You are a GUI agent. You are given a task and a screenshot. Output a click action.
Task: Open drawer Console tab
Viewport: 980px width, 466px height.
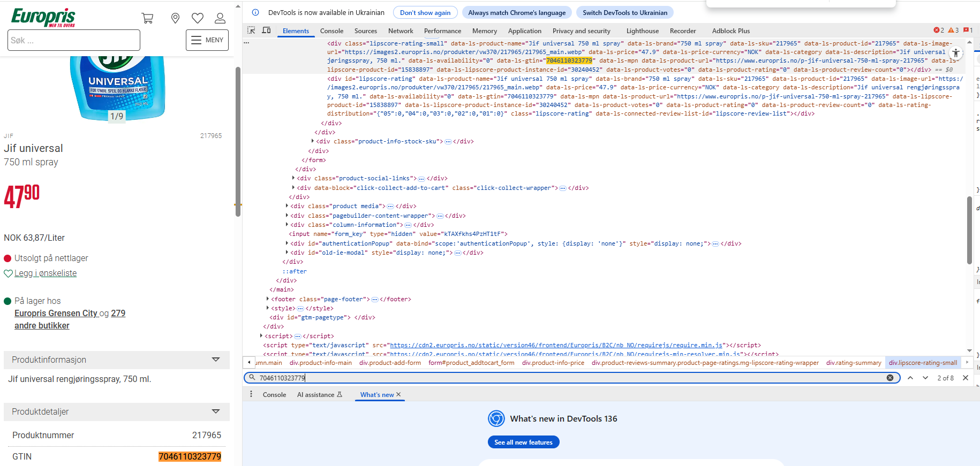274,395
